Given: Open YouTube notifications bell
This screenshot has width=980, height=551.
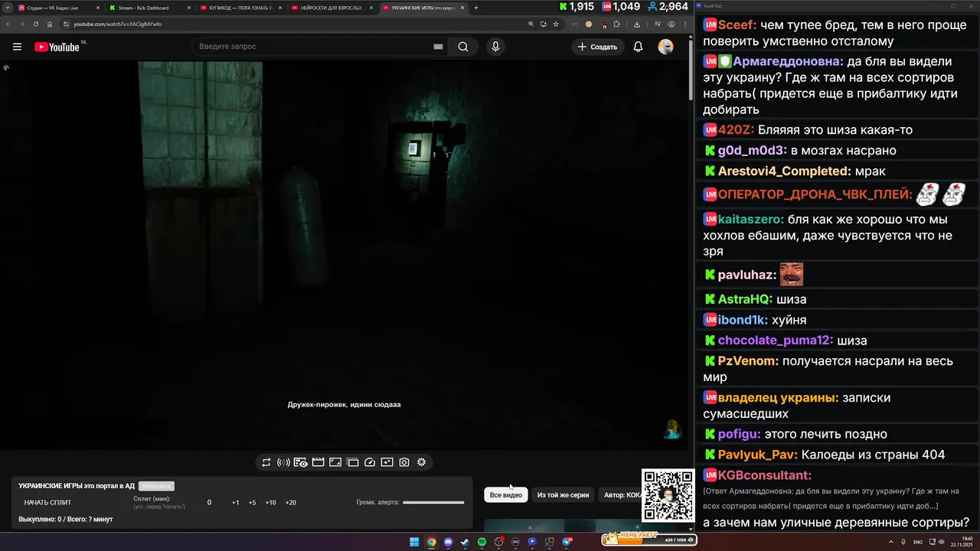Looking at the screenshot, I should [x=638, y=47].
